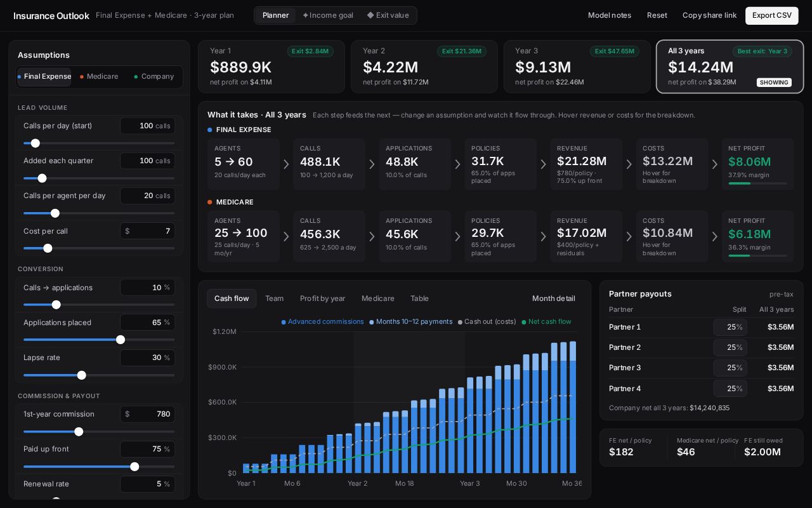Click the Applications placed slider handle

(x=121, y=340)
